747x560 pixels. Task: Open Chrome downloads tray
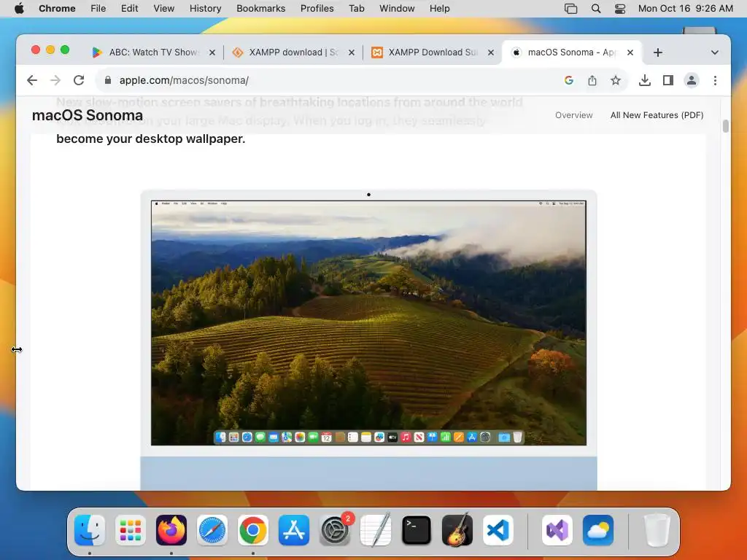pos(645,80)
